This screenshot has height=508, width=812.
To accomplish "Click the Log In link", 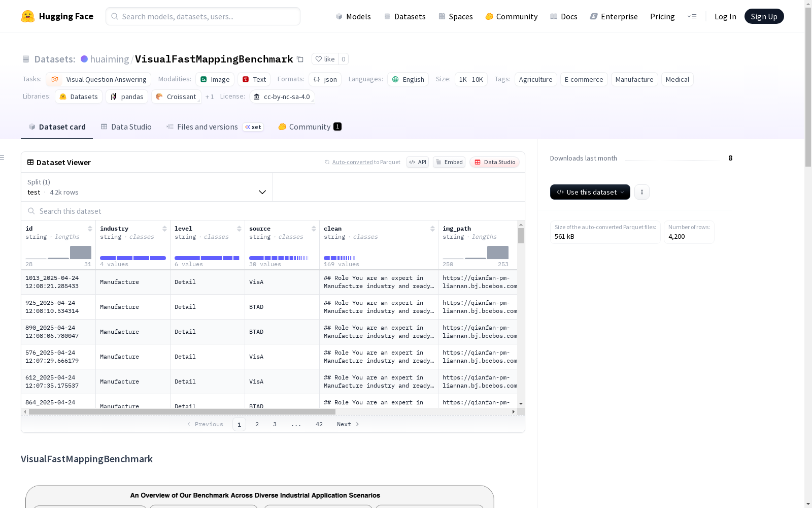I will point(725,16).
